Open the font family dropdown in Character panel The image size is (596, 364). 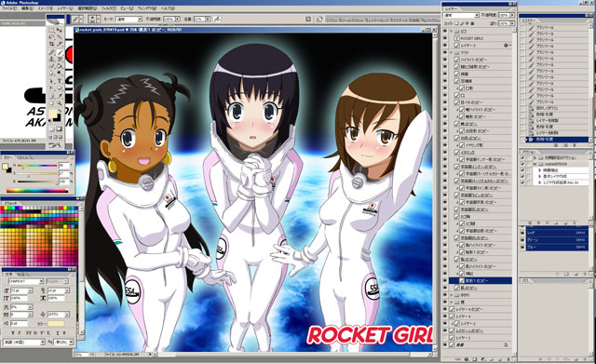click(26, 281)
